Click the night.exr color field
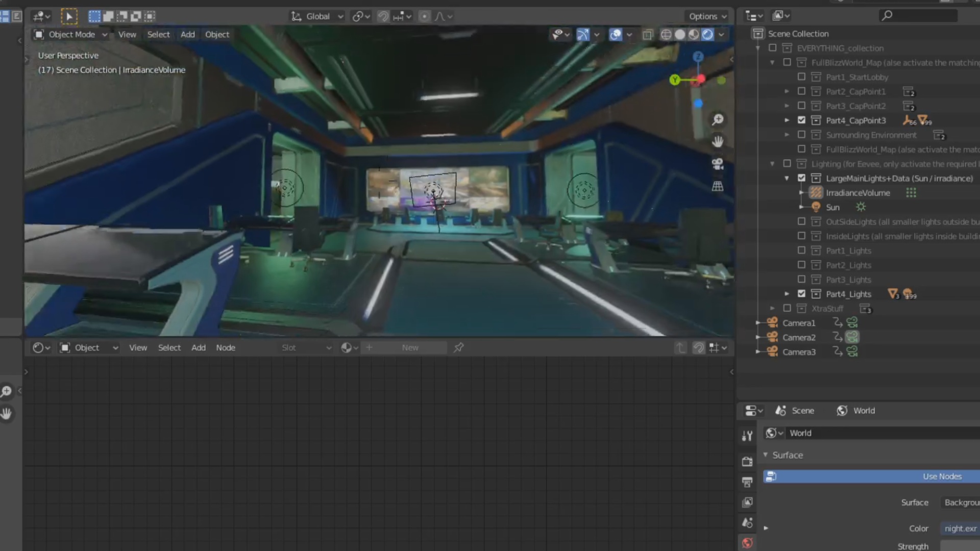 (x=960, y=529)
